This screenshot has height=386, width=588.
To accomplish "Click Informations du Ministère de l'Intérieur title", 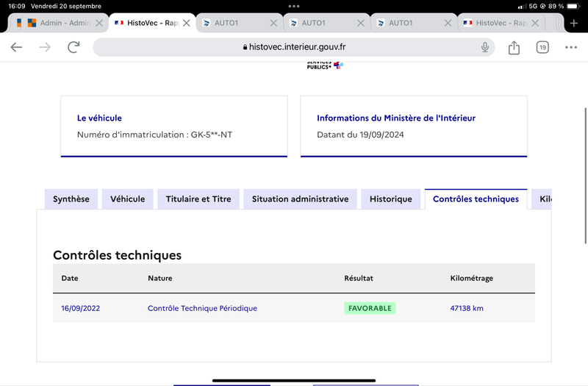I will tap(396, 118).
